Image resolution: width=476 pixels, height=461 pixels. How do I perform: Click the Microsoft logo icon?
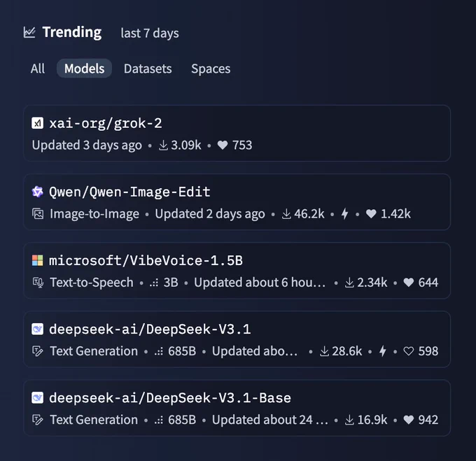pyautogui.click(x=38, y=260)
